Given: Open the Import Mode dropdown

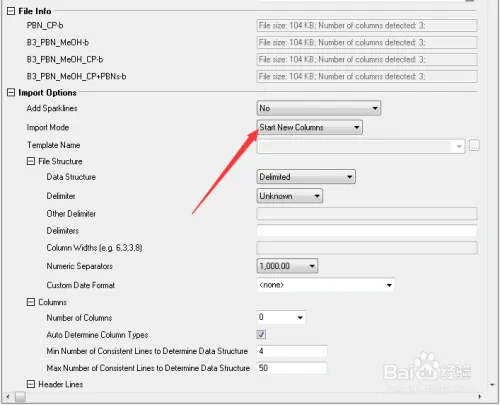Looking at the screenshot, I should coord(309,127).
